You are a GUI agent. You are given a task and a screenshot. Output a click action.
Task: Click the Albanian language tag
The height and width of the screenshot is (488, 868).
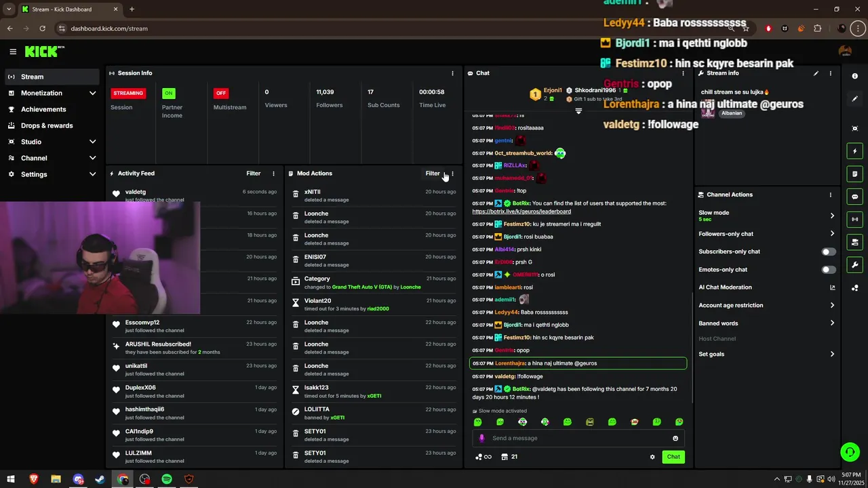(731, 113)
